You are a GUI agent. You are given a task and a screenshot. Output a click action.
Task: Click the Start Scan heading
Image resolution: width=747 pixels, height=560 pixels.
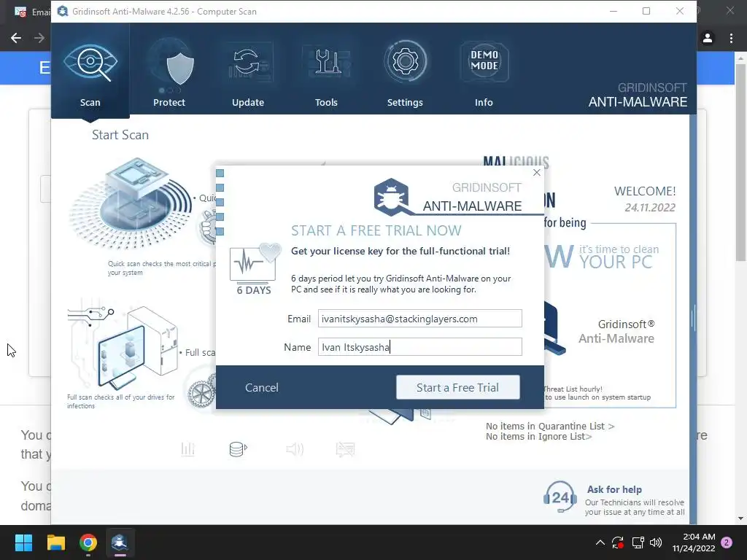(120, 135)
